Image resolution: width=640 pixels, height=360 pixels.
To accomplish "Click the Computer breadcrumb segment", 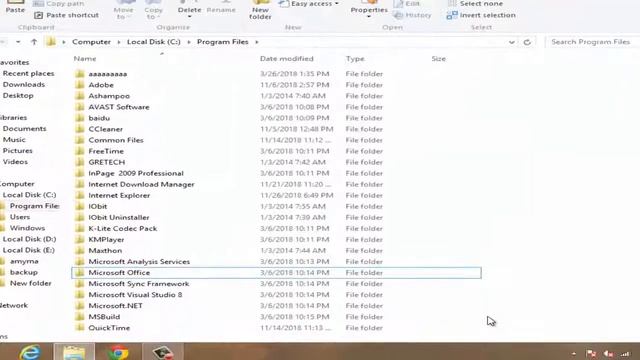I will [x=91, y=42].
